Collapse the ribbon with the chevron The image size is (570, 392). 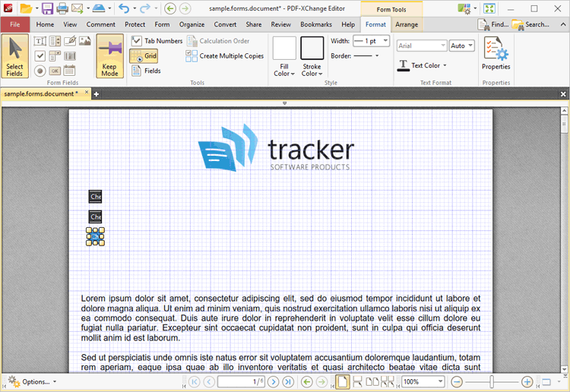point(562,24)
